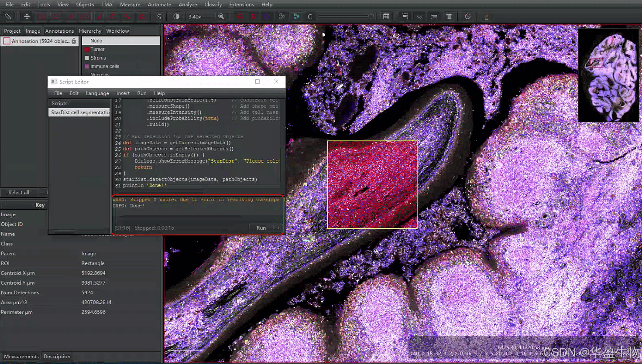
Task: Click the Tumor class red swatch
Action: coord(87,49)
